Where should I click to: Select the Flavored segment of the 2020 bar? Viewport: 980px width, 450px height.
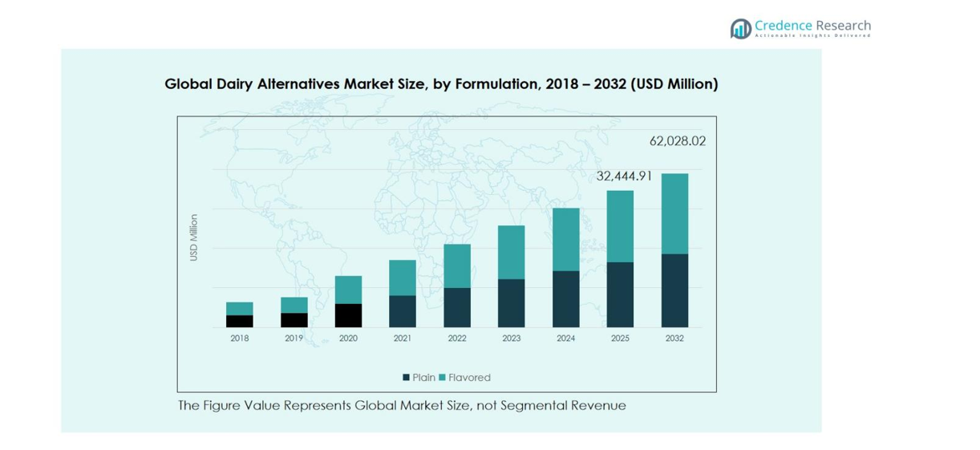(x=348, y=290)
